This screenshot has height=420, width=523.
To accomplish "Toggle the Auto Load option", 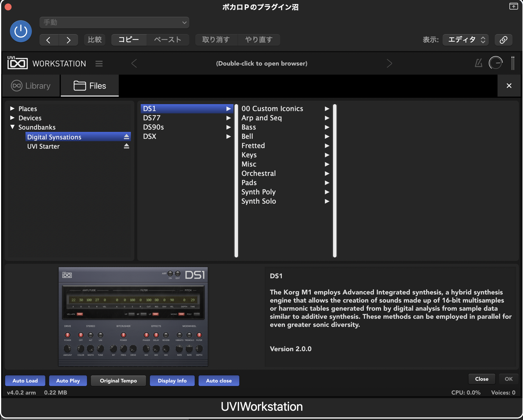I will point(25,381).
